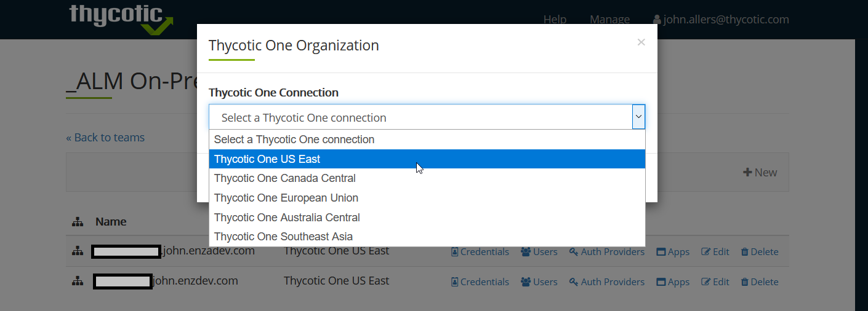
Task: Click organization icon beside john.enzadev.com
Action: pos(77,251)
